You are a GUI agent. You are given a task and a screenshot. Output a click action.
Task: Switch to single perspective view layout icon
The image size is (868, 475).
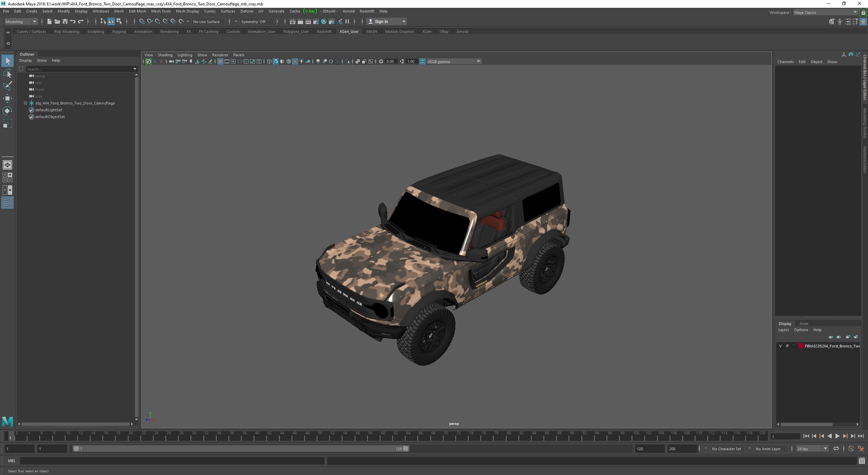(x=7, y=165)
